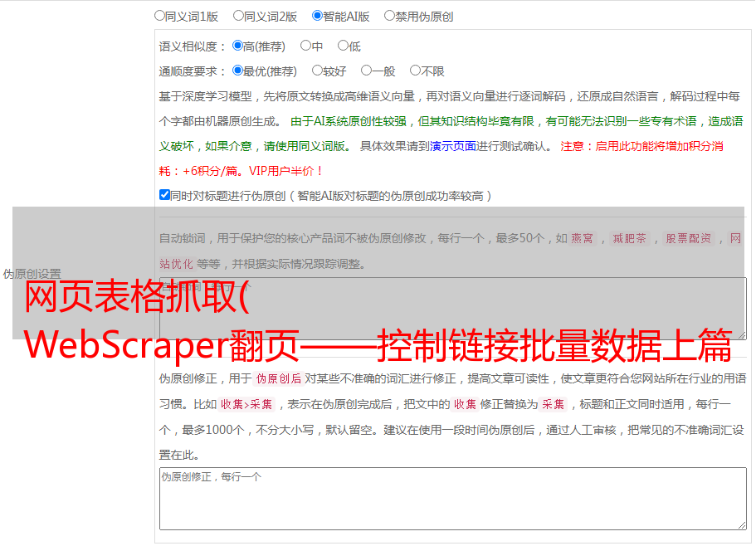Click the 伪原创设置 section label
Image resolution: width=756 pixels, height=546 pixels.
[x=32, y=274]
